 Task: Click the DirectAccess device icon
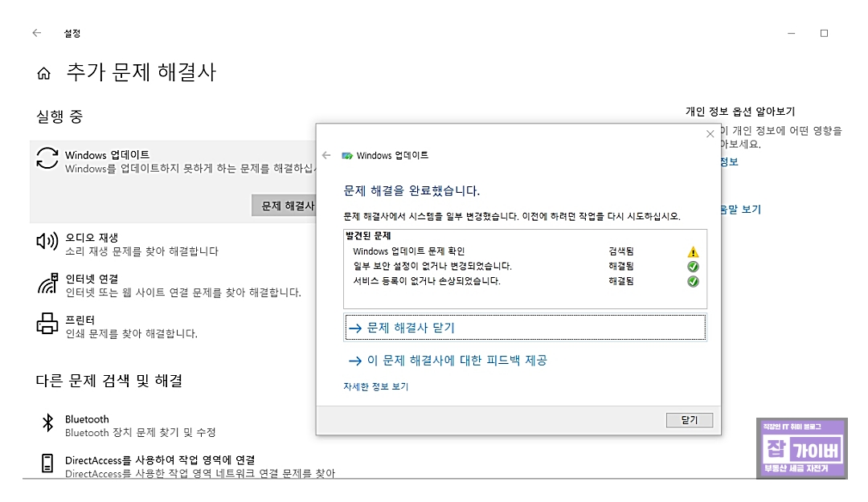pyautogui.click(x=48, y=464)
